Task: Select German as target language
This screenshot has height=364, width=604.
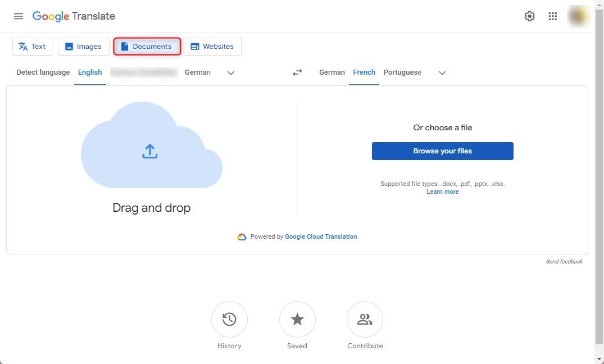Action: pos(331,72)
